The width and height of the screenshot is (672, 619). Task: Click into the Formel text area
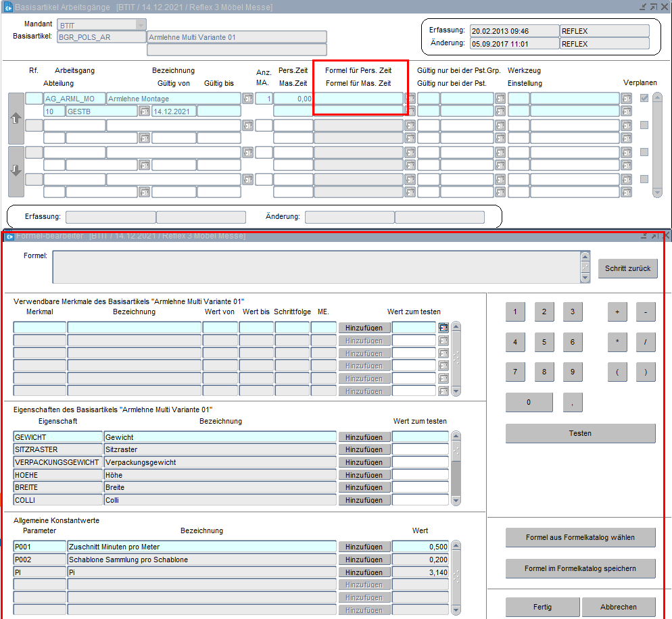click(316, 266)
